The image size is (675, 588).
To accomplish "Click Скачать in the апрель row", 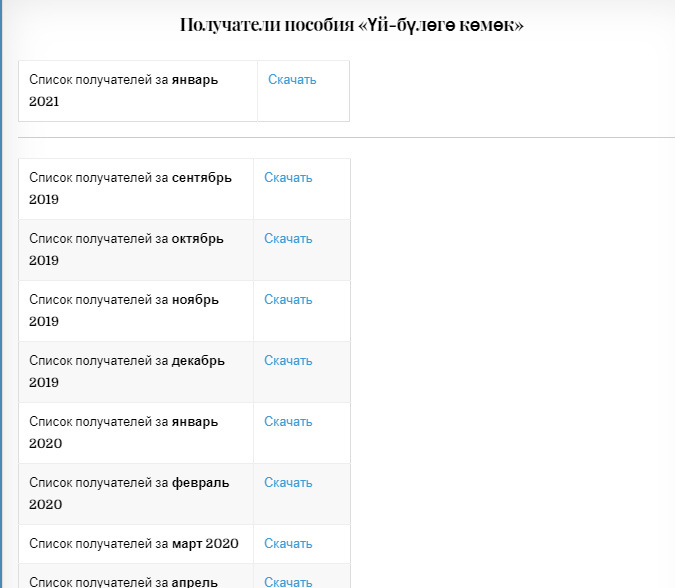I will [x=288, y=581].
